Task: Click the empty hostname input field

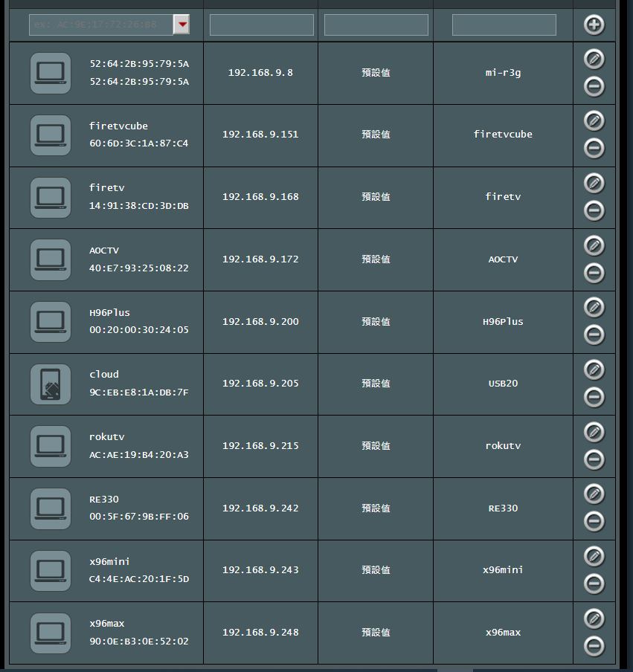Action: [x=504, y=25]
